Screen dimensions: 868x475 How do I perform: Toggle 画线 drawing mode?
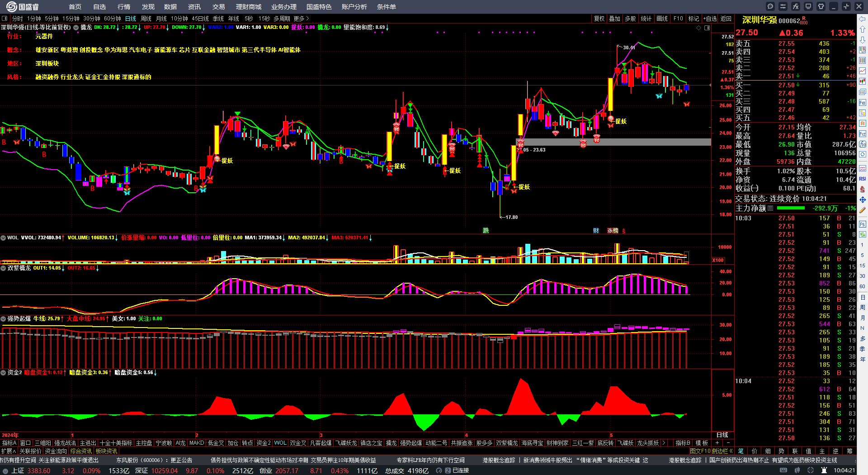point(662,19)
